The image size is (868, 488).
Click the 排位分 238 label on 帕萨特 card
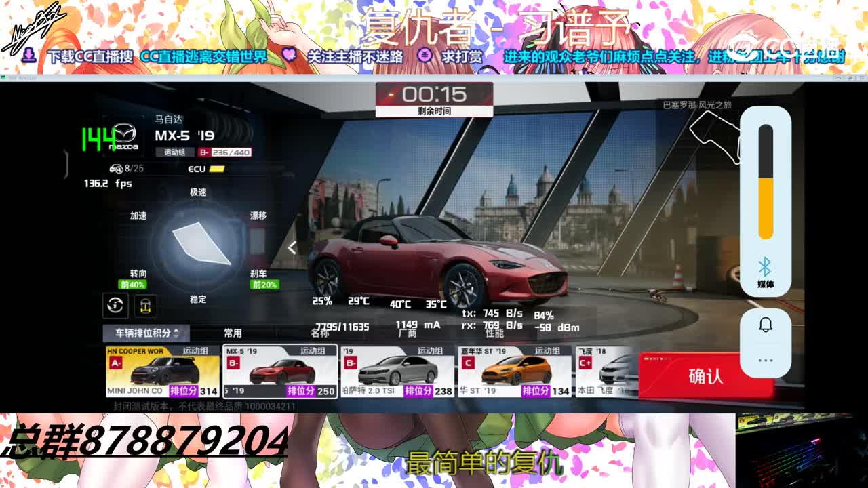(429, 391)
